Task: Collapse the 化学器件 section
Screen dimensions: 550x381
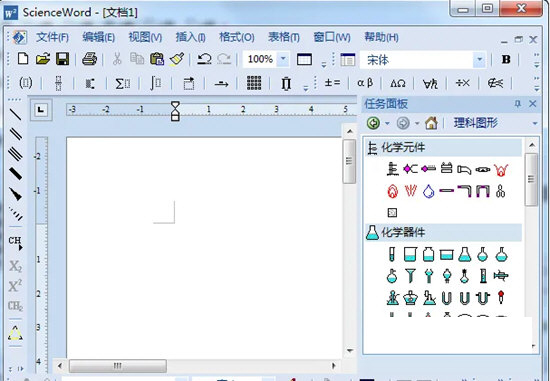Action: click(x=443, y=233)
